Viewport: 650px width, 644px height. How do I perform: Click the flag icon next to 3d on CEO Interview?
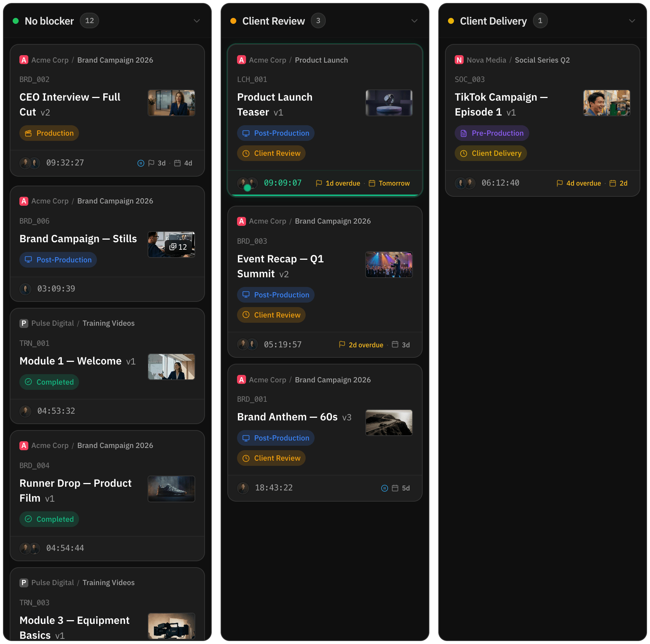click(x=151, y=163)
